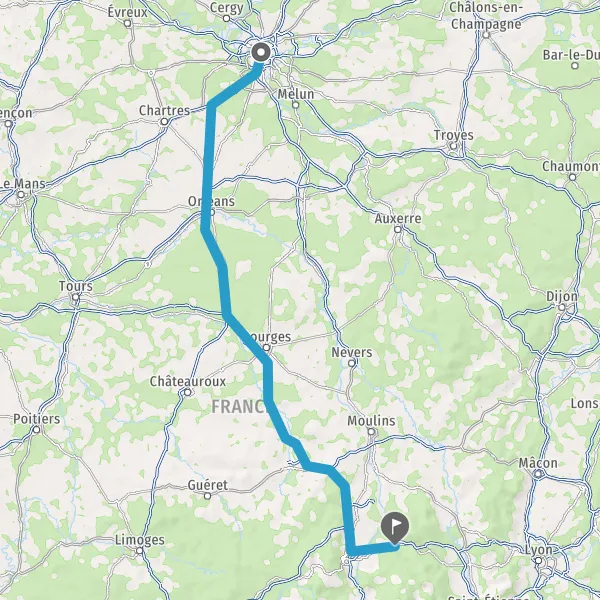Click the Le Mans city marker
Image resolution: width=600 pixels, height=600 pixels.
[x=21, y=195]
